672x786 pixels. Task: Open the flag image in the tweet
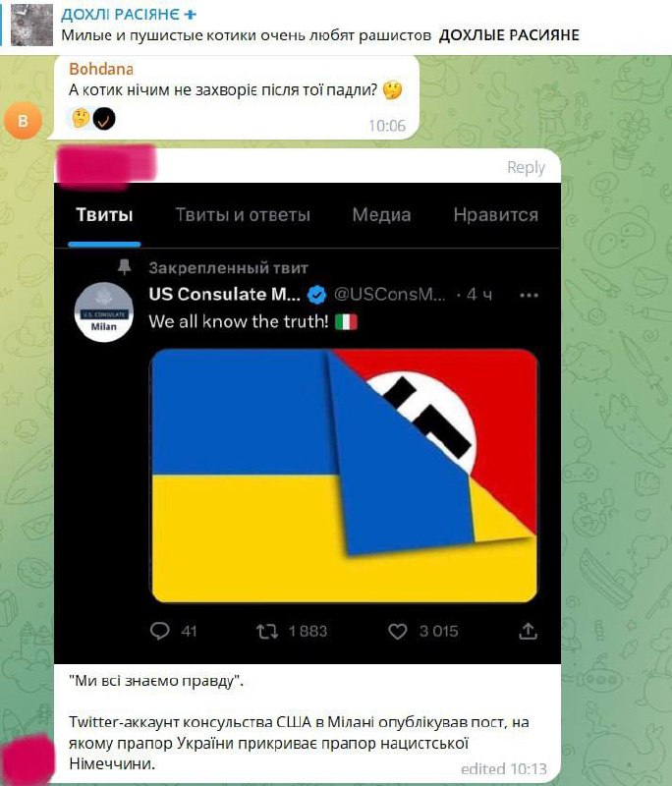click(x=344, y=476)
